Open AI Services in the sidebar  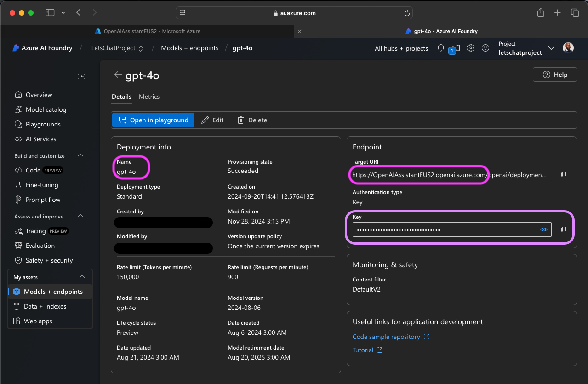(40, 139)
